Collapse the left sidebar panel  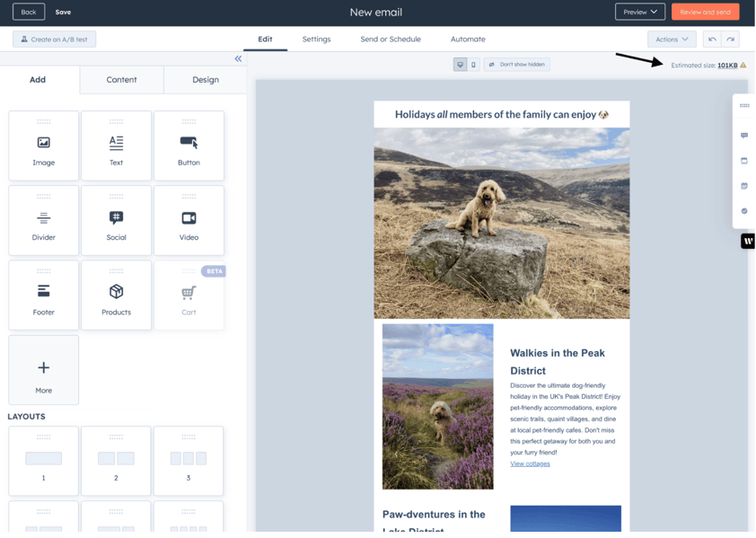[x=238, y=58]
